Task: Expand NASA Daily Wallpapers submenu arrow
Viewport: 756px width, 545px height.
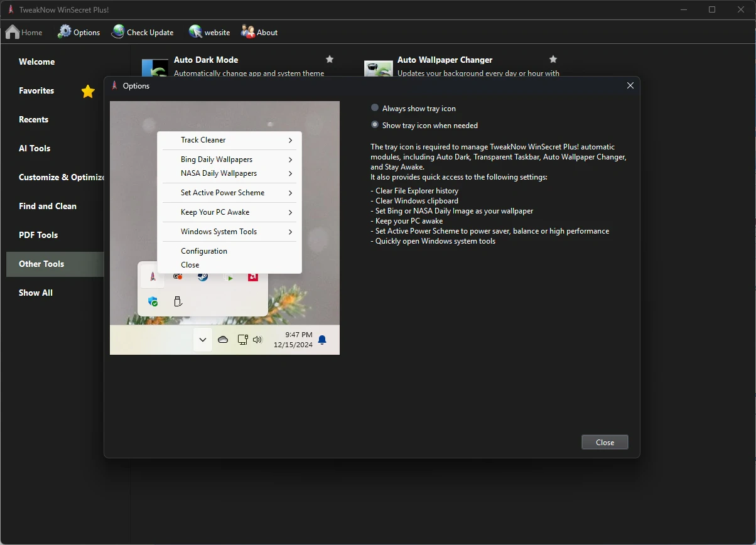Action: [x=291, y=173]
